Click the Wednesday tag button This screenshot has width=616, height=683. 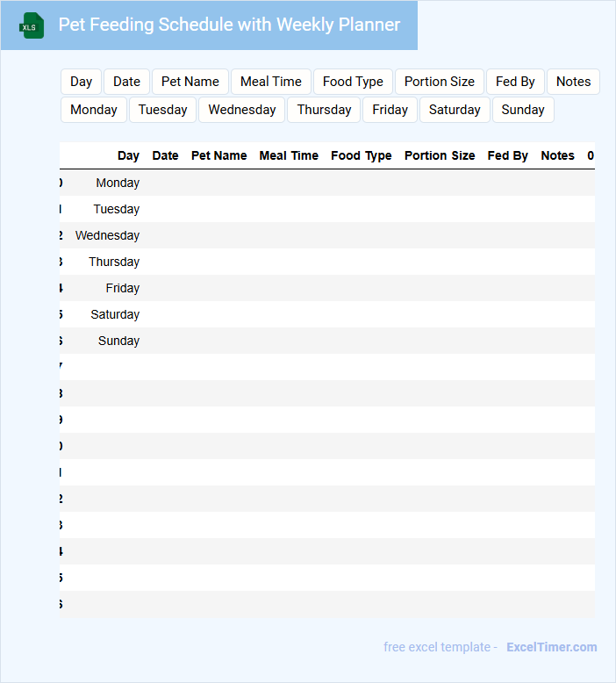click(242, 110)
